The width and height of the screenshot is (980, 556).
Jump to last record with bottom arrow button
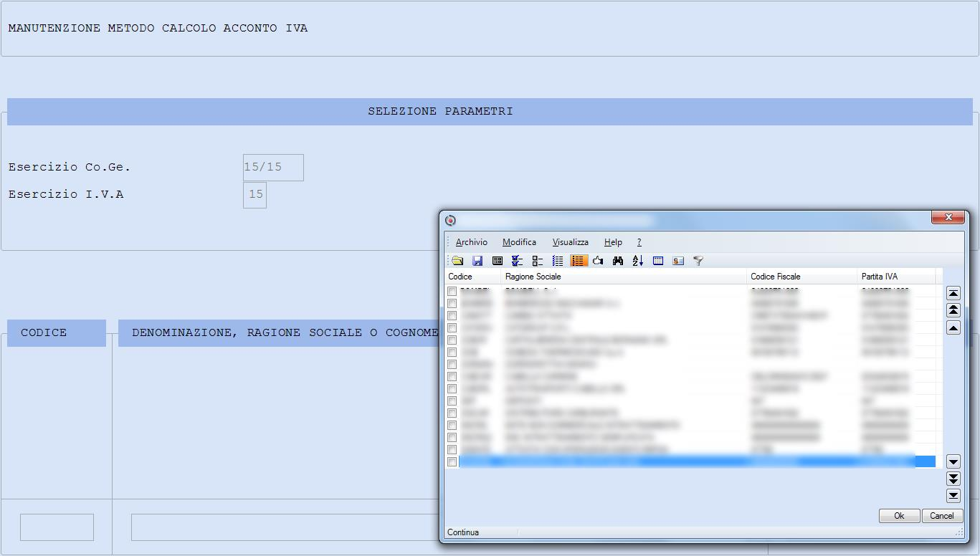953,495
